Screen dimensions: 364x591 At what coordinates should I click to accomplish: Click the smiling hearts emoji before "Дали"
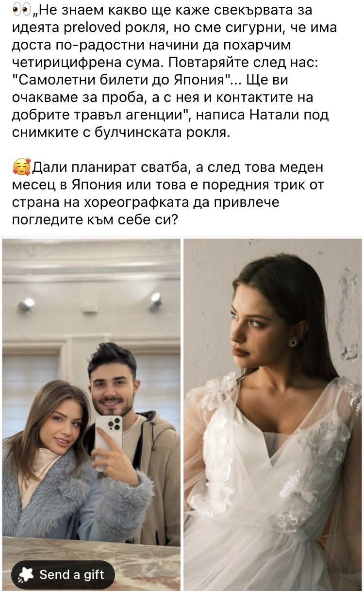coord(21,169)
